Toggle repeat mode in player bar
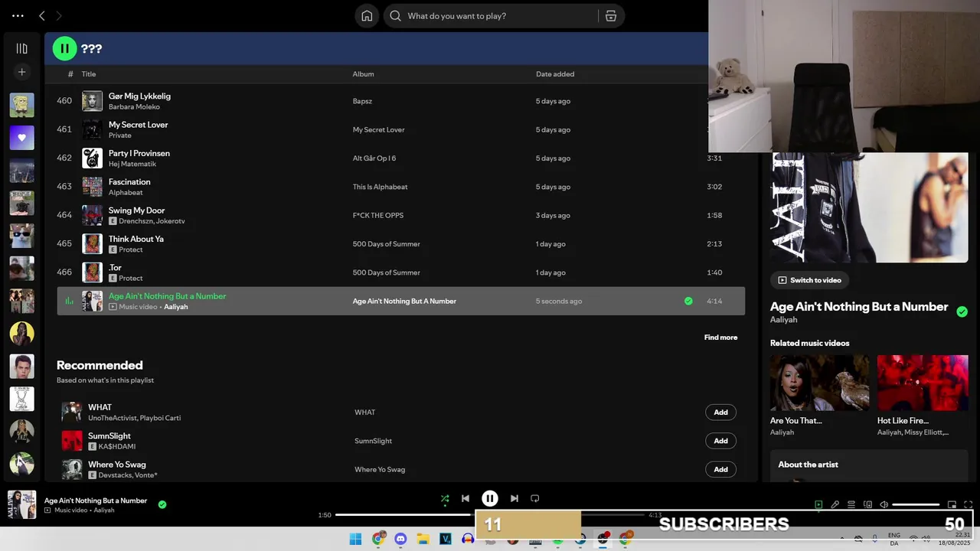Screen dimensions: 980x551 [535, 498]
